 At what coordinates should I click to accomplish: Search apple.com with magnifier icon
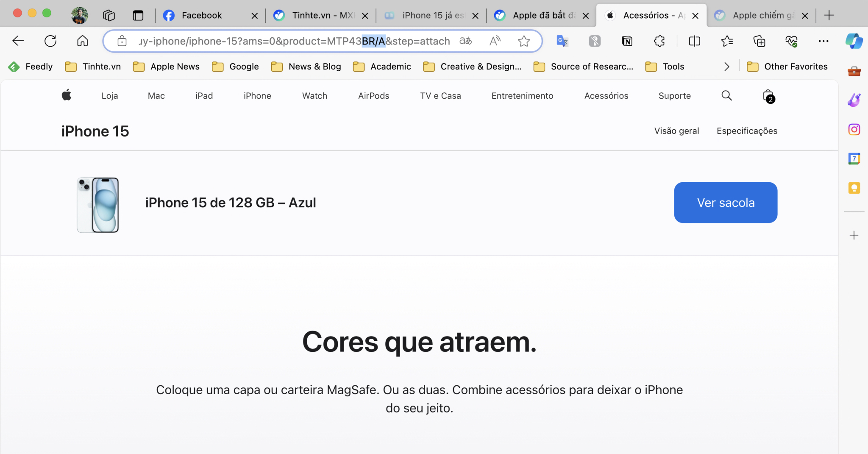(726, 95)
